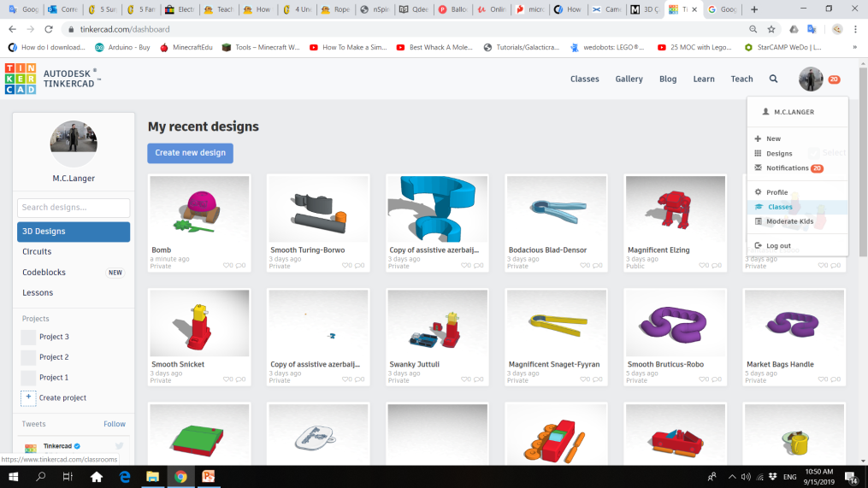This screenshot has width=868, height=488.
Task: Open File Explorer from the taskbar
Action: click(x=152, y=476)
